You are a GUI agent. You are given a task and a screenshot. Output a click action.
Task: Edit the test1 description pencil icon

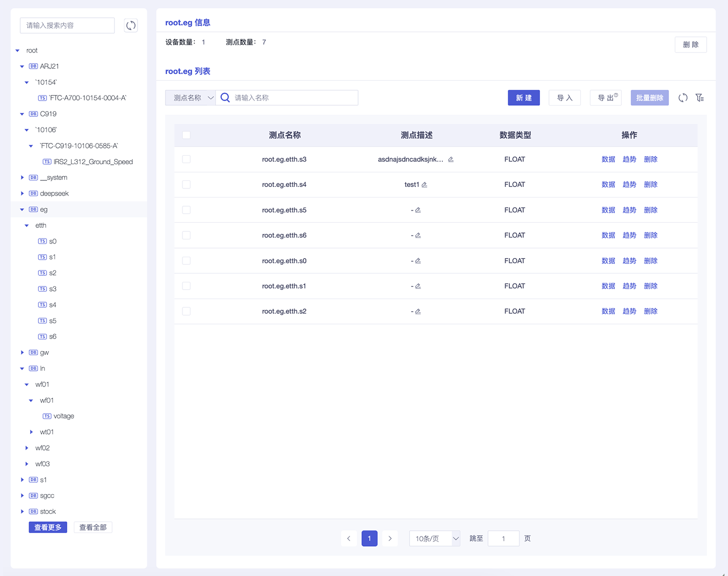[425, 185]
